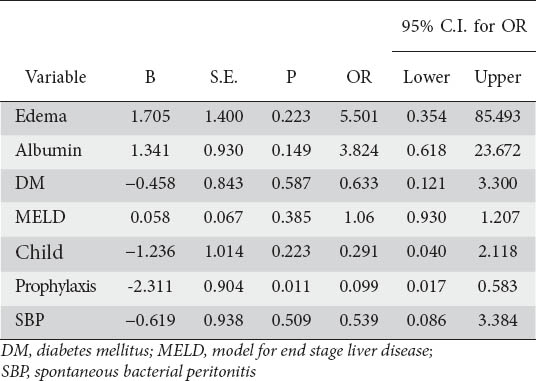Click Albumin OR value 3.824
This screenshot has height=381, width=536.
[359, 150]
